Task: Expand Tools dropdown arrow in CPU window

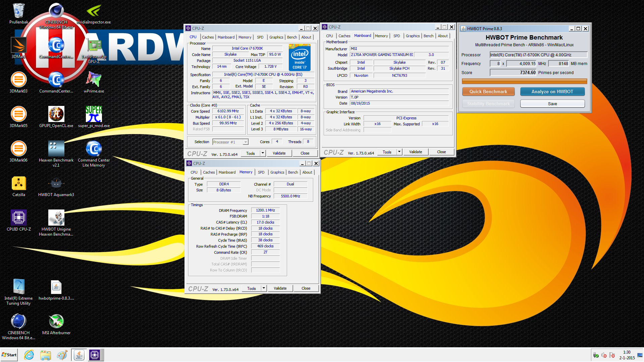Action: (263, 153)
